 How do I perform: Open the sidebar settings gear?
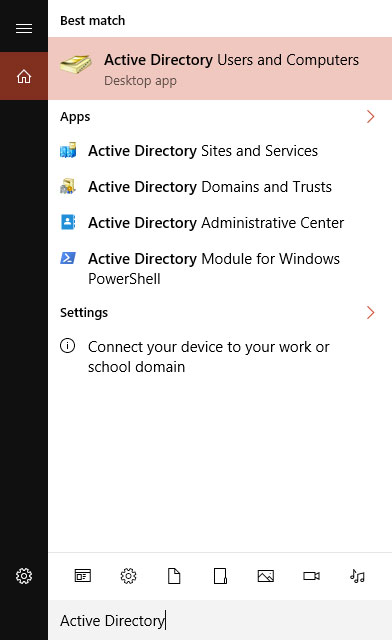24,576
